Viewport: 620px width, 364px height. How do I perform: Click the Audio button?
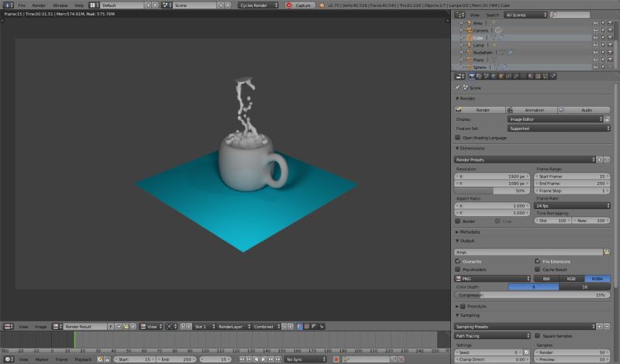click(x=584, y=110)
